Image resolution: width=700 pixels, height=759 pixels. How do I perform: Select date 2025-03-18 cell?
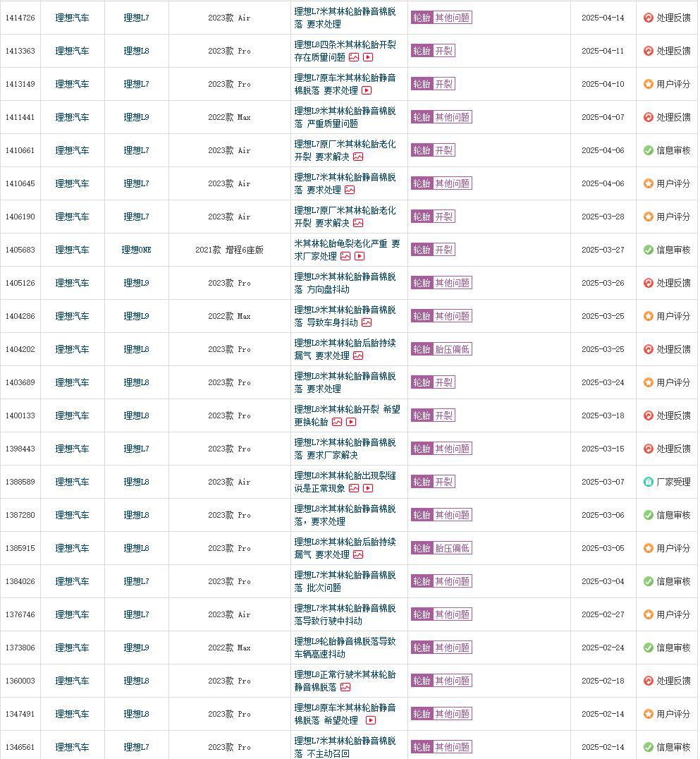(x=603, y=415)
